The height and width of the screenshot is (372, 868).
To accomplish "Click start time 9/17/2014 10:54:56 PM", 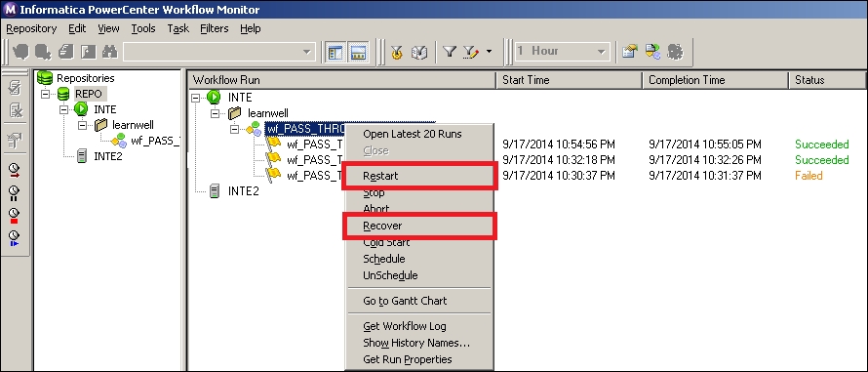I will pos(559,145).
